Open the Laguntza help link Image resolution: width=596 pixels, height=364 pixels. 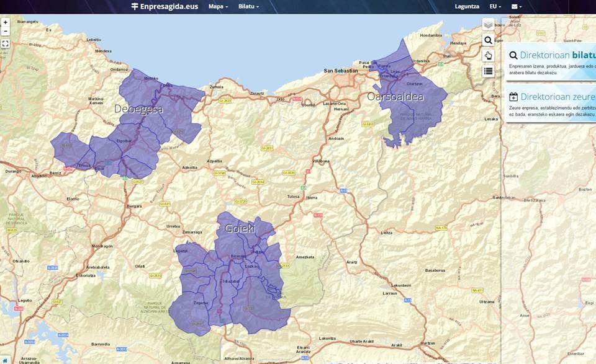click(467, 6)
